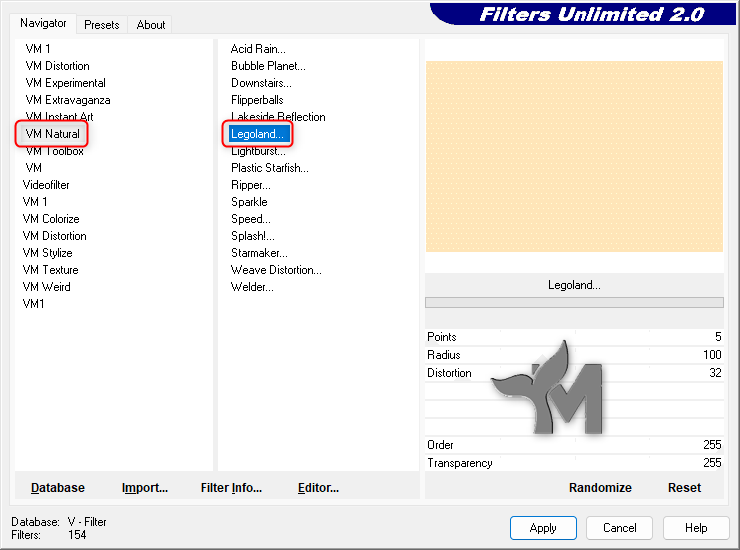Select the highlighted Legoland... list entry

(x=258, y=134)
